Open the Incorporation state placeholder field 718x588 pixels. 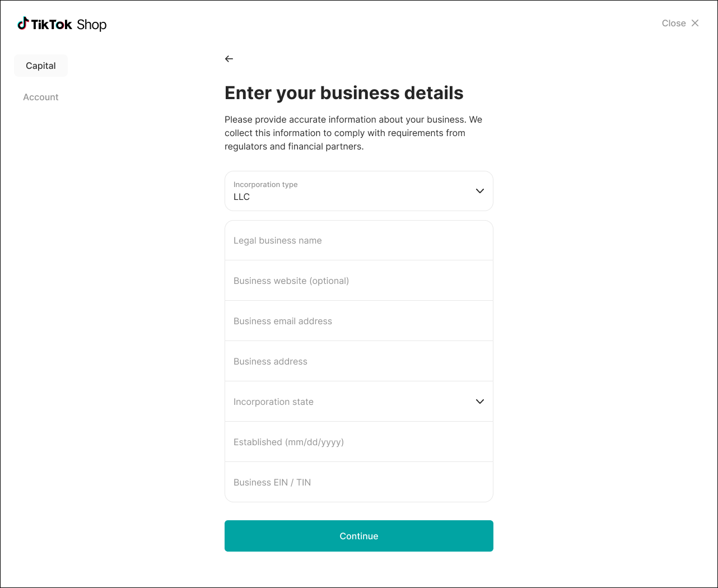[274, 402]
